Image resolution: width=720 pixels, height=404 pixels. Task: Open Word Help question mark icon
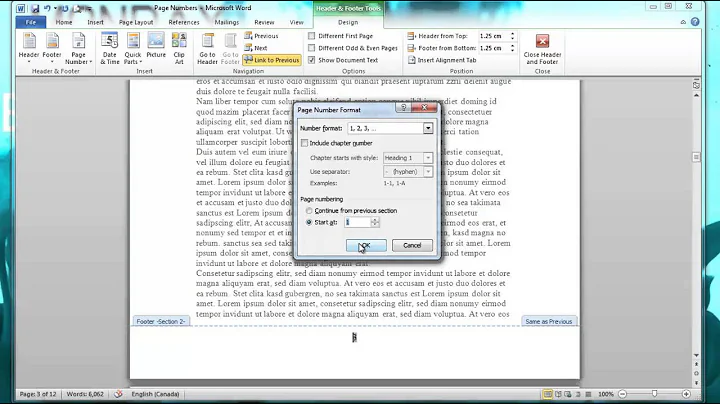(695, 22)
